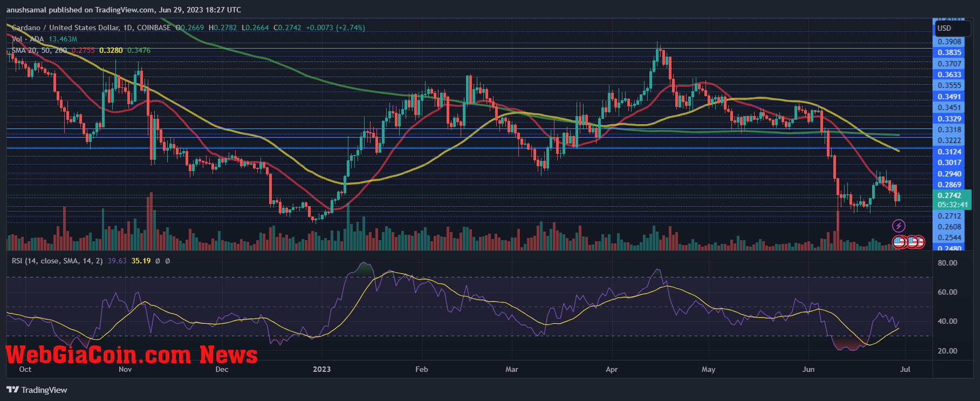Click the SMA 20 value 0.2755

point(83,50)
